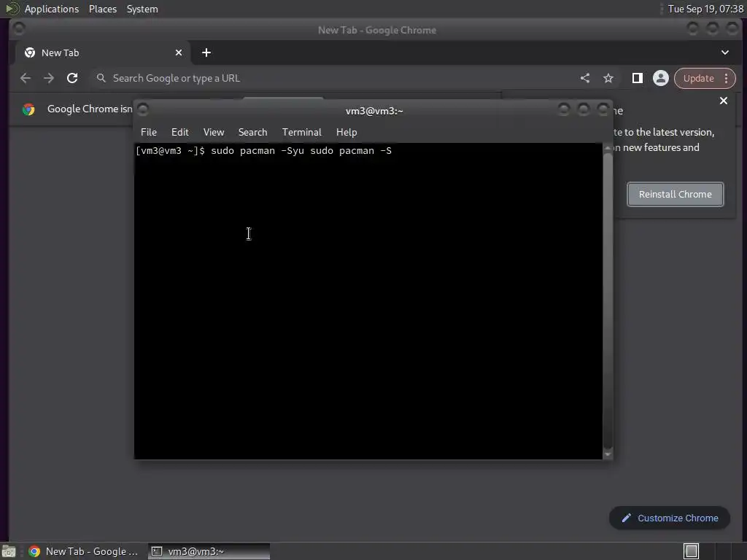Click the terminal title vm3@vm3:~
Image resolution: width=747 pixels, height=560 pixels.
[x=374, y=111]
